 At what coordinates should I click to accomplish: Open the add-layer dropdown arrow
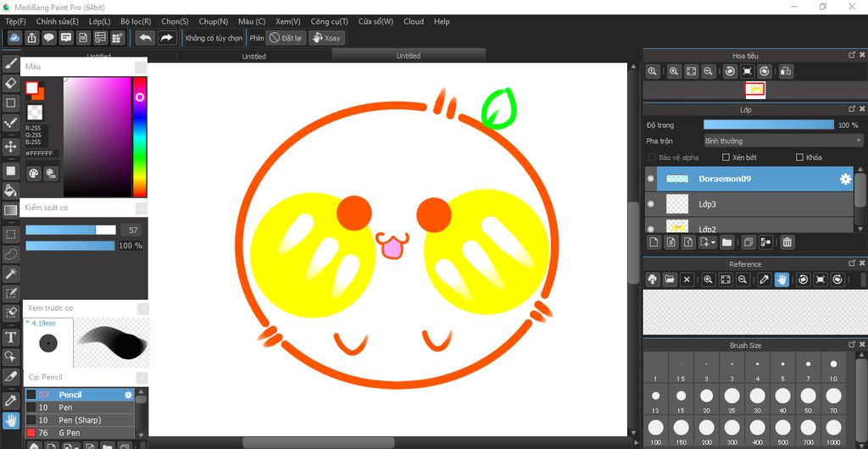(x=714, y=242)
